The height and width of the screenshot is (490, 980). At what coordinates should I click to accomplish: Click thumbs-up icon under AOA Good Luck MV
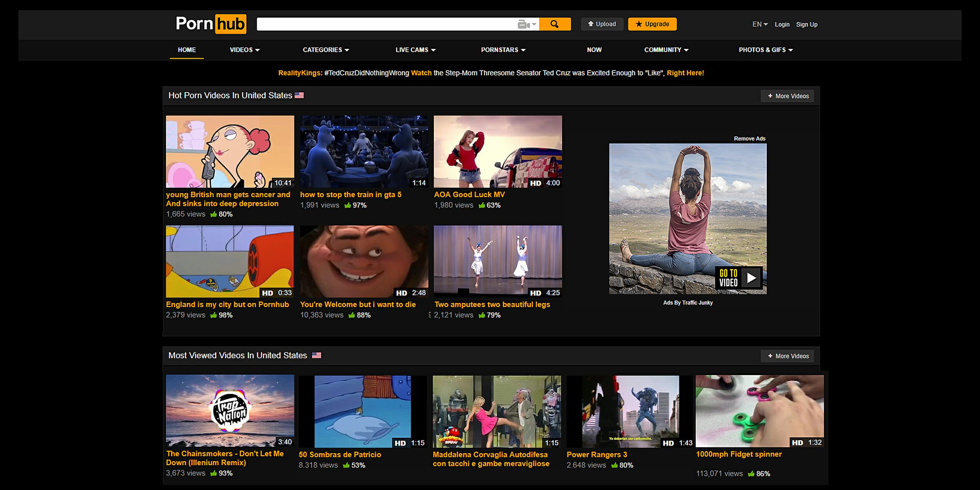[482, 205]
